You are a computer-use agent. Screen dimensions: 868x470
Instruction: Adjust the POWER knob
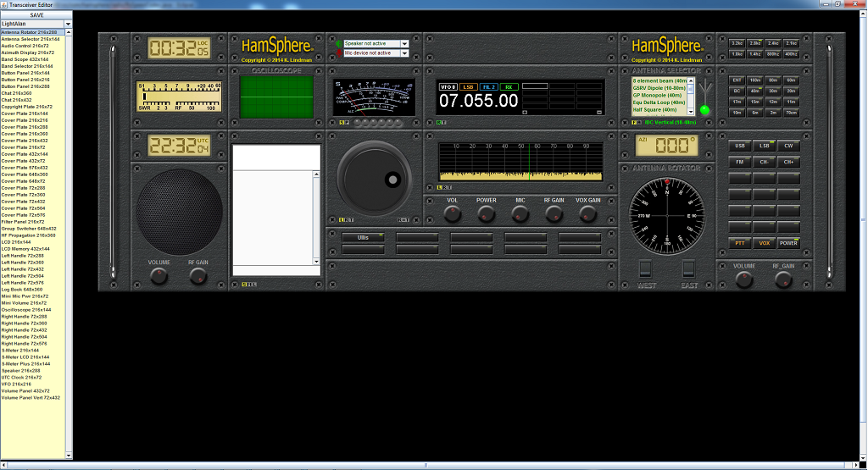click(486, 214)
